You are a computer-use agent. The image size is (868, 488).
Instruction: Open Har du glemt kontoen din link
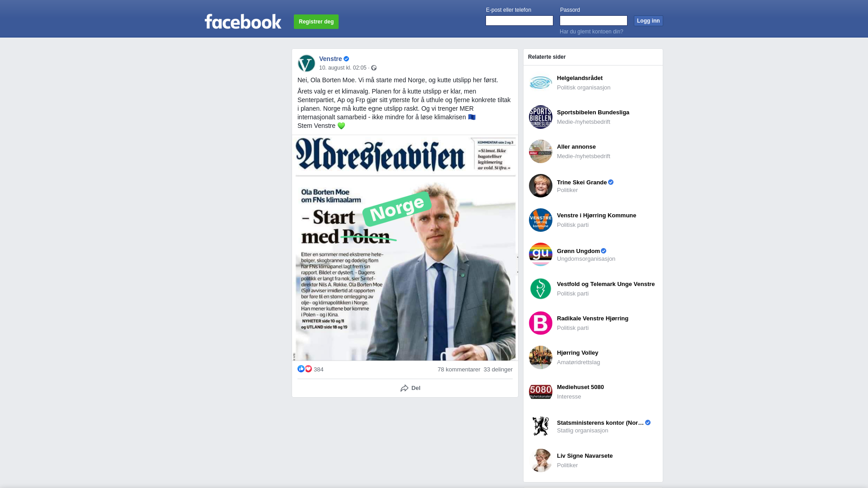coord(591,32)
